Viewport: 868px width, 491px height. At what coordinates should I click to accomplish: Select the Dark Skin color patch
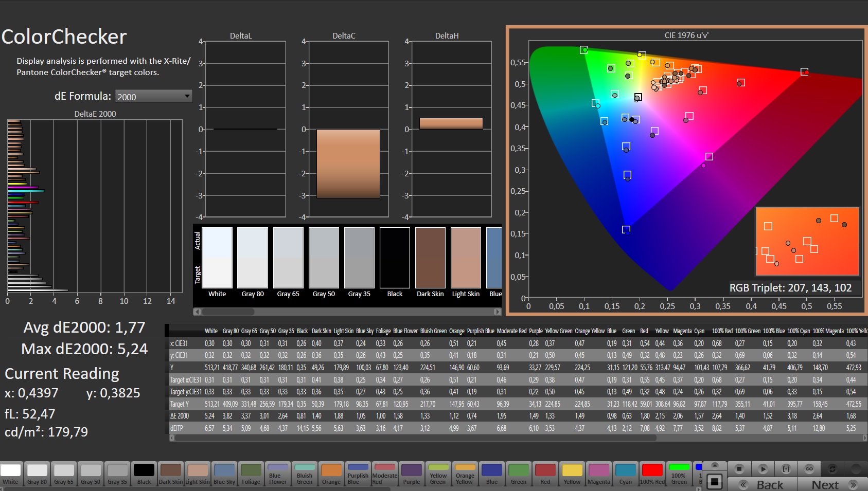[x=171, y=474]
